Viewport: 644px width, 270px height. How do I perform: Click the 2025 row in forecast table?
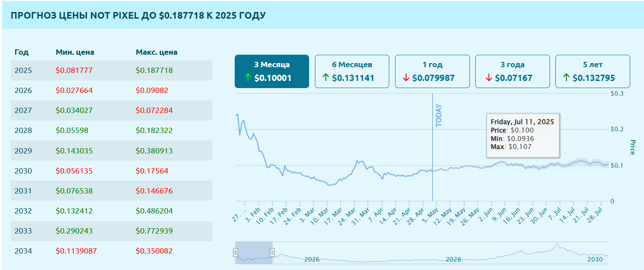tap(111, 70)
